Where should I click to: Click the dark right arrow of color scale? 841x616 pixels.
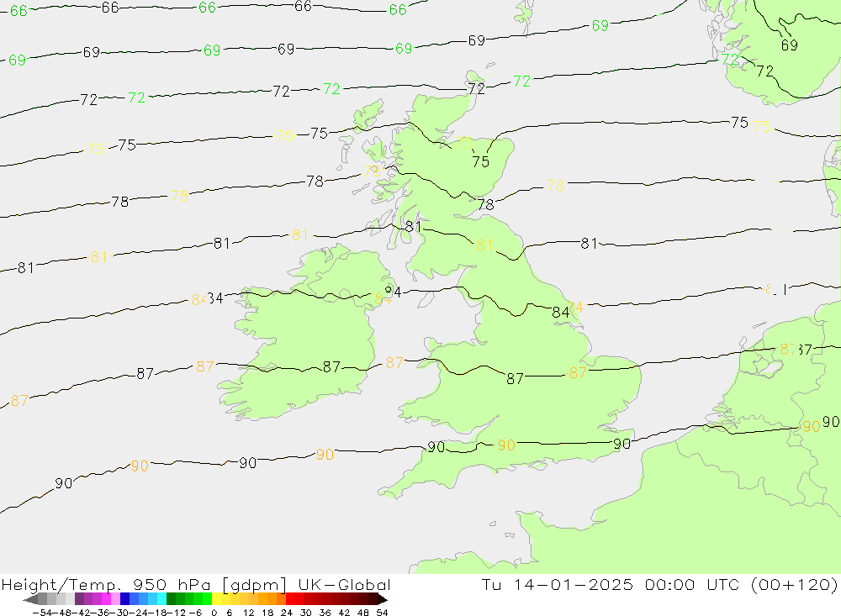382,599
